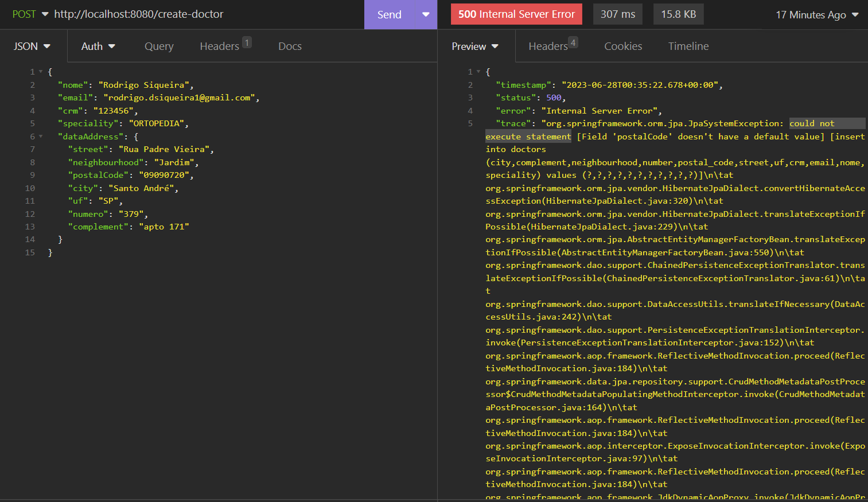Viewport: 868px width, 502px height.
Task: Open the Preview mode dropdown
Action: click(475, 46)
